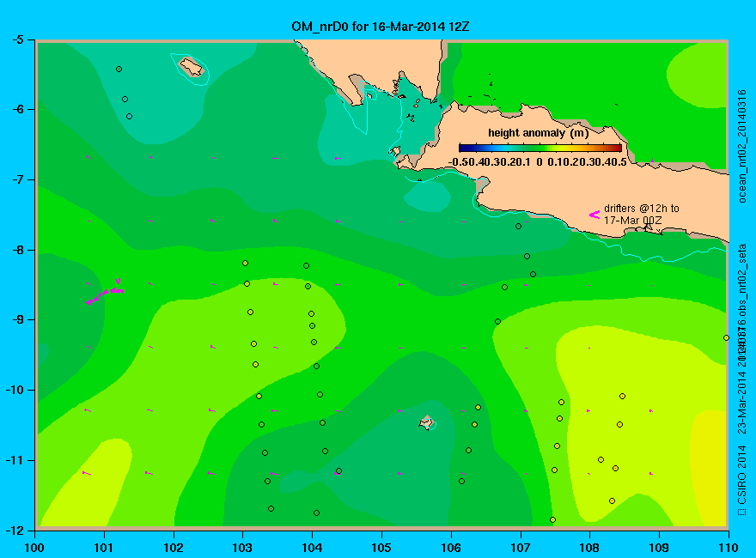Click the "height anomaly (m)" colorbar label
Viewport: 756px width, 558px height.
[x=538, y=132]
